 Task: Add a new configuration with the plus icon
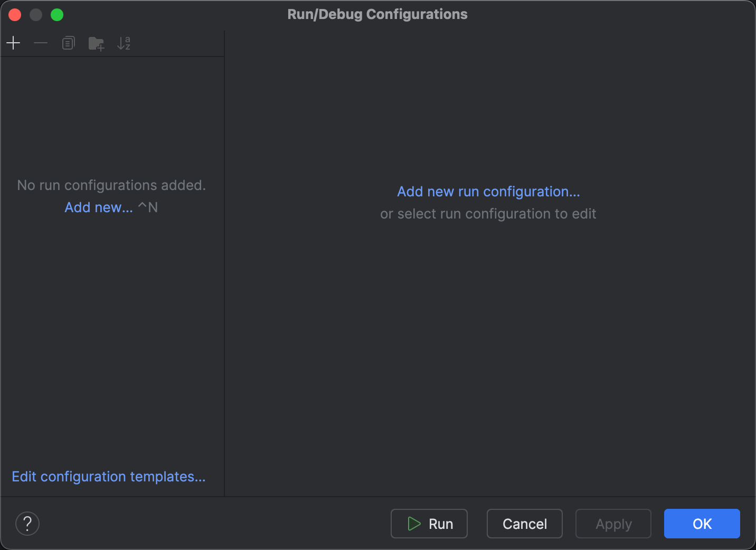point(13,43)
